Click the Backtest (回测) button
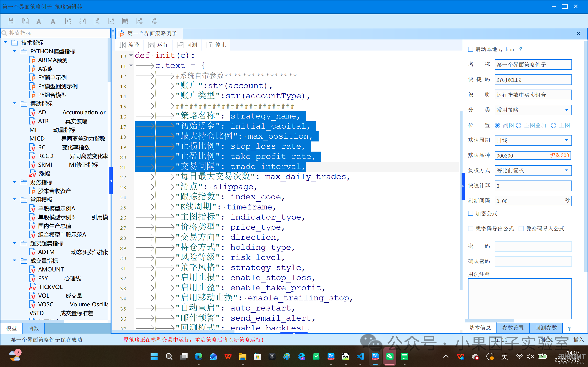This screenshot has height=367, width=588. pos(187,45)
